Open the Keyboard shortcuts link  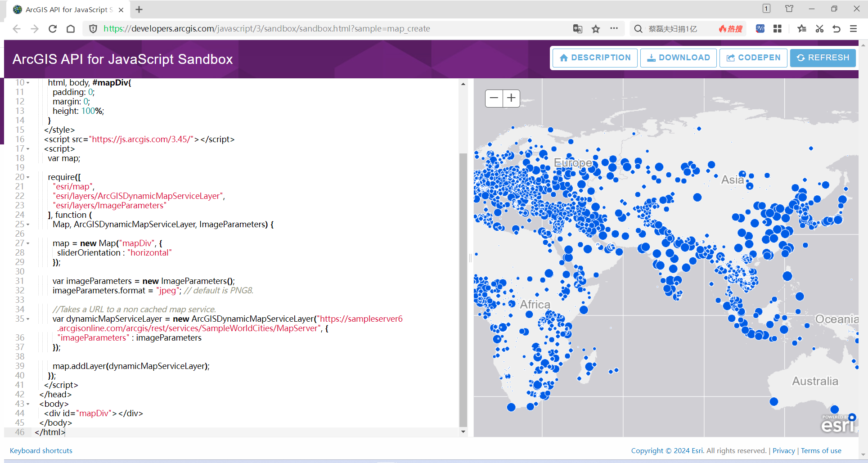pyautogui.click(x=41, y=450)
